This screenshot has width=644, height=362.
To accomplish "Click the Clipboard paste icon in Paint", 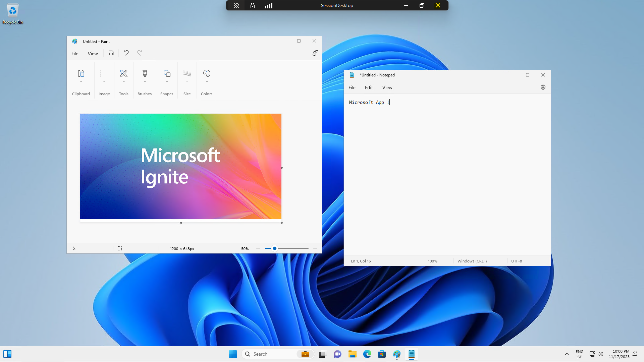I will point(81,73).
